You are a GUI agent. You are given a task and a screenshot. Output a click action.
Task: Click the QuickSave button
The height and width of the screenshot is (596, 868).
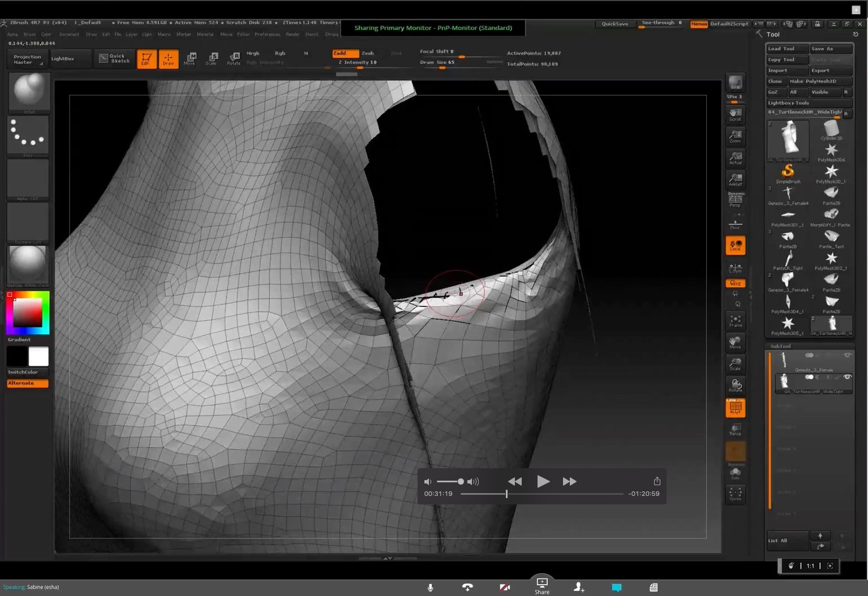615,24
